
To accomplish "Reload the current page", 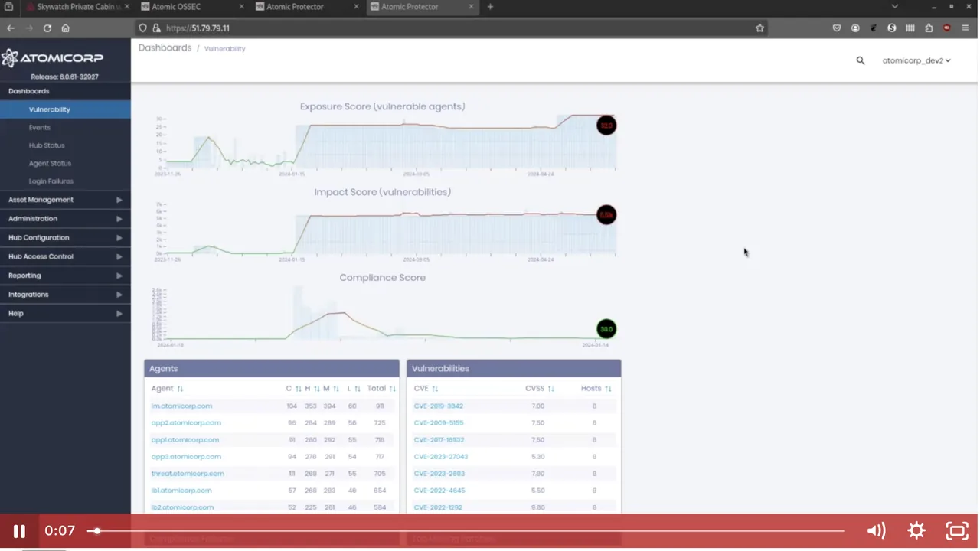I will (x=47, y=28).
